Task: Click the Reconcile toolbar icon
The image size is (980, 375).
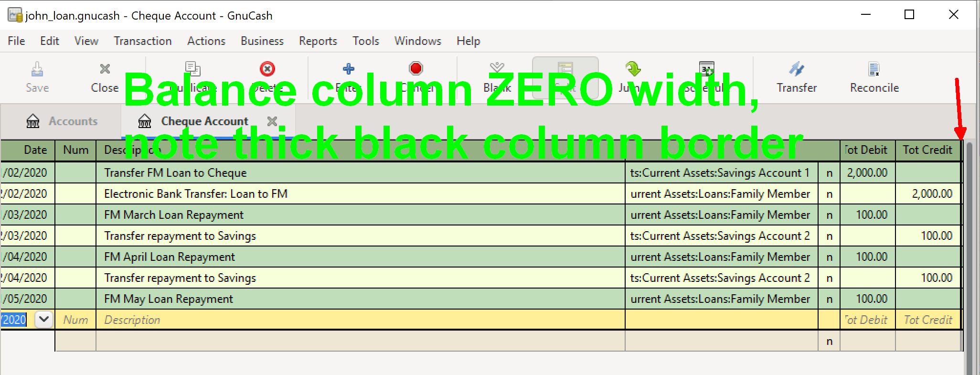Action: [874, 69]
